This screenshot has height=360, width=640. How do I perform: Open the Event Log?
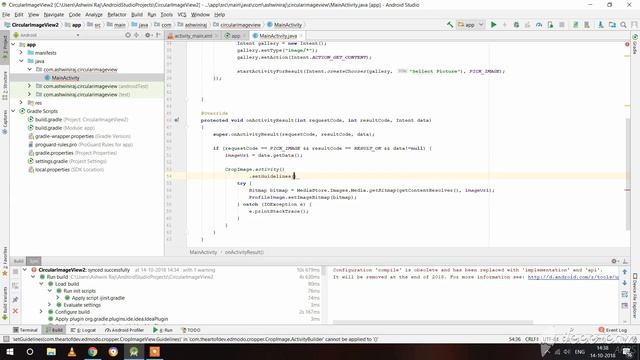pyautogui.click(x=613, y=330)
